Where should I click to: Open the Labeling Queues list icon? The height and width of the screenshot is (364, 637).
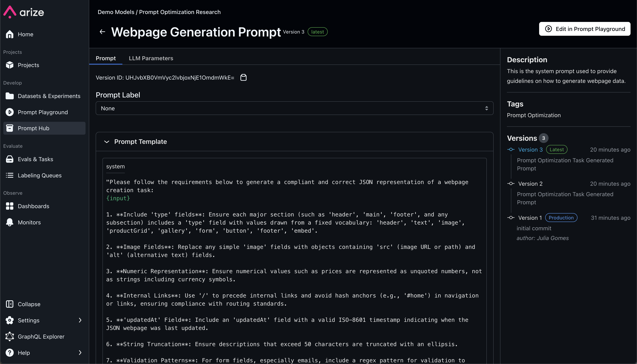coord(10,176)
